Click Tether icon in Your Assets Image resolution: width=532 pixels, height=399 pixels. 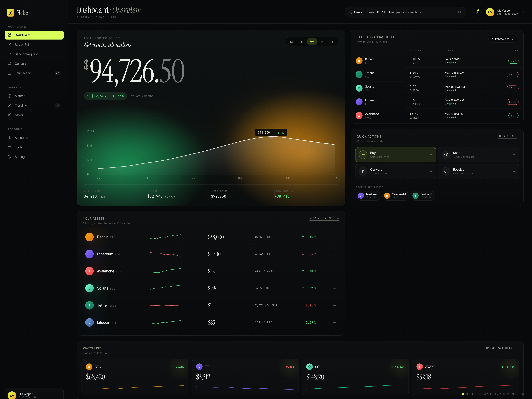point(89,305)
